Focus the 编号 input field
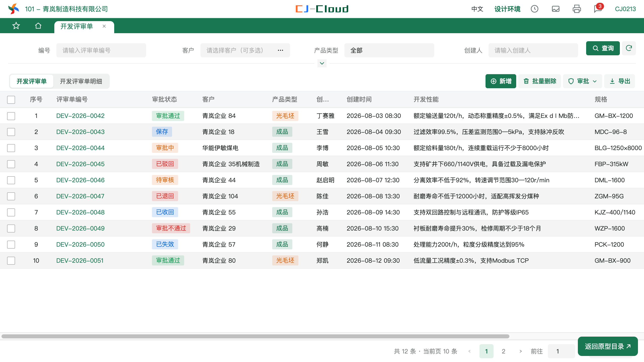Screen dimensions: 644x362 coord(101,50)
